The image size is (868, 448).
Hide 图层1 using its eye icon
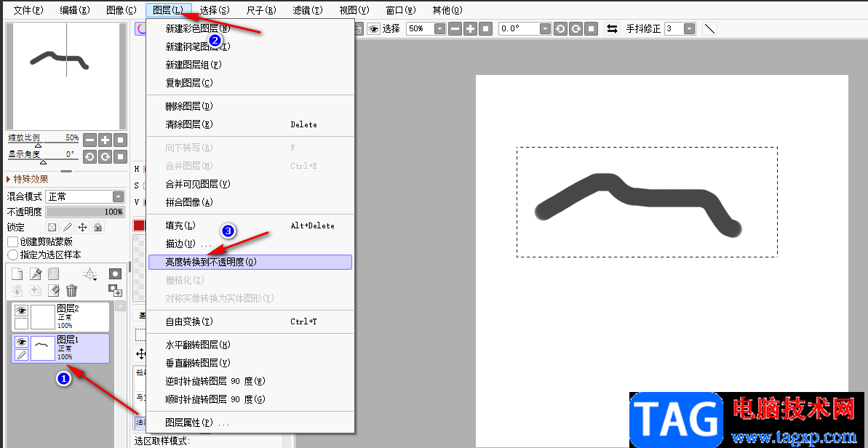click(x=21, y=343)
